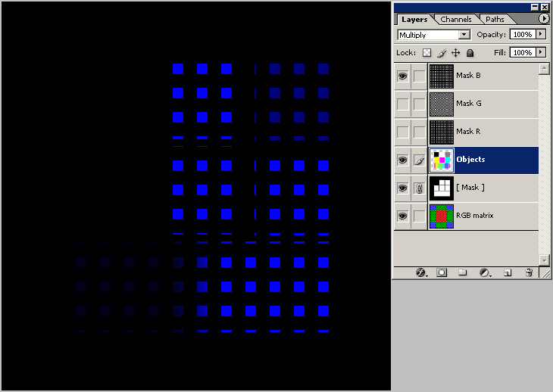553x392 pixels.
Task: Click the Opacity value field
Action: point(523,34)
